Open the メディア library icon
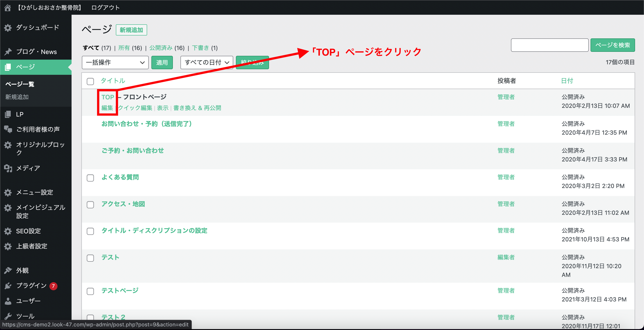 [8, 168]
